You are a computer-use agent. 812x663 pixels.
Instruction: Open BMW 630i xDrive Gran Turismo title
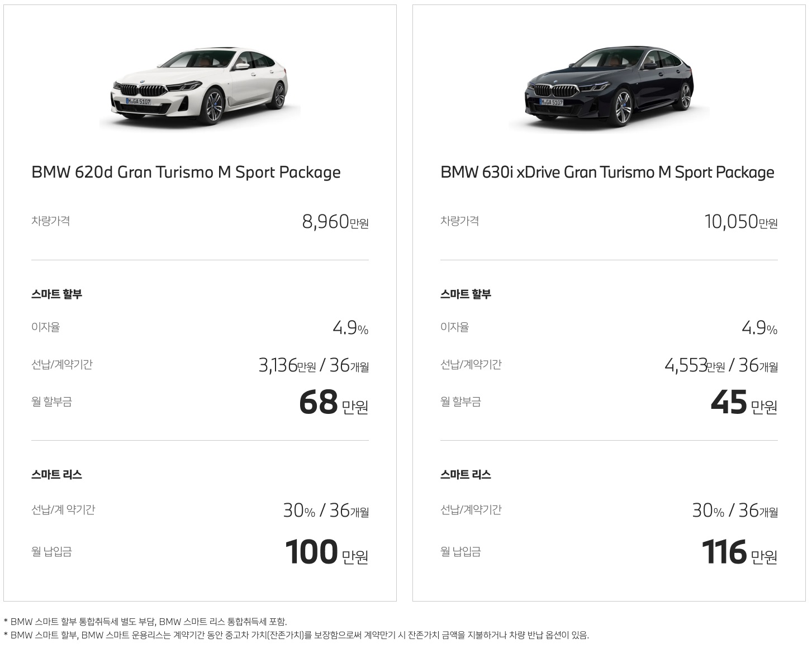[x=607, y=173]
